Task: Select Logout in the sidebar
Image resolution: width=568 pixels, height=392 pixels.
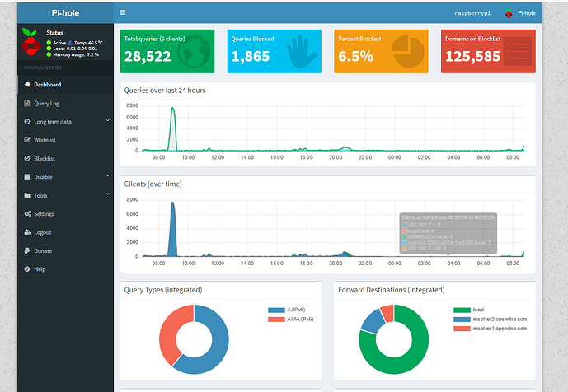Action: [42, 232]
